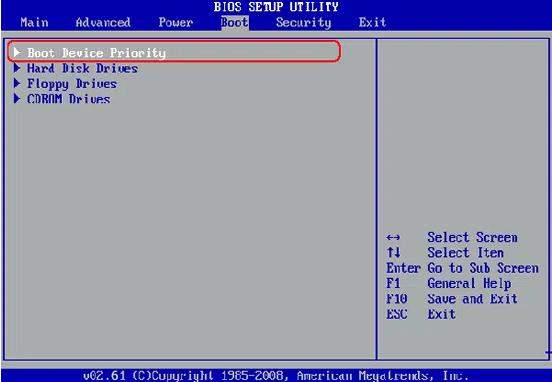
Task: Click the 'ESC' key label
Action: coord(397,314)
